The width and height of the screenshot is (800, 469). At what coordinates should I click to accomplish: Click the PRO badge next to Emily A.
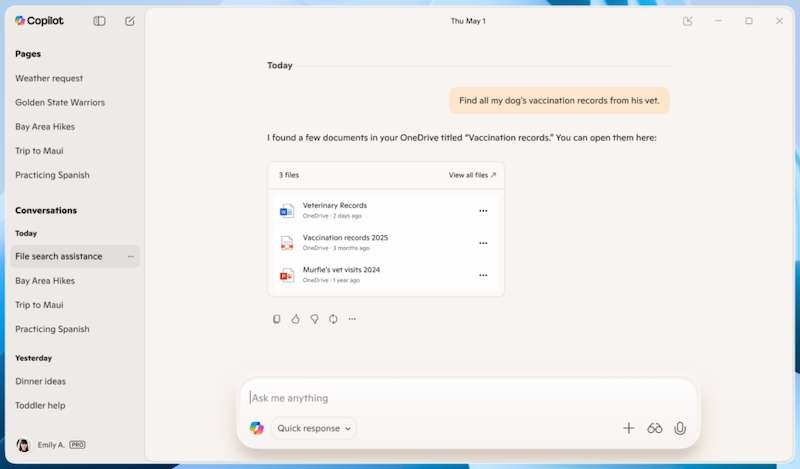78,445
